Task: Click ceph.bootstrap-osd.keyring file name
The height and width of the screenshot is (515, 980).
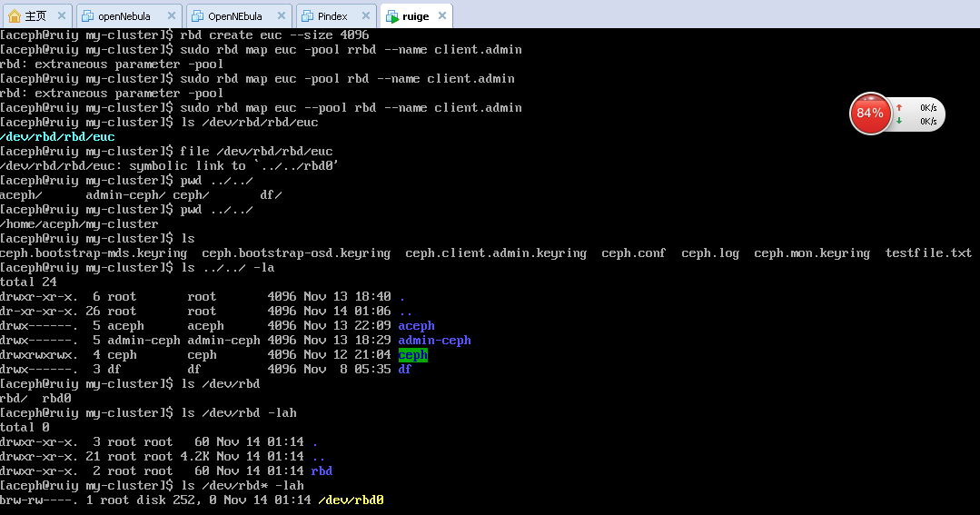Action: coord(296,253)
